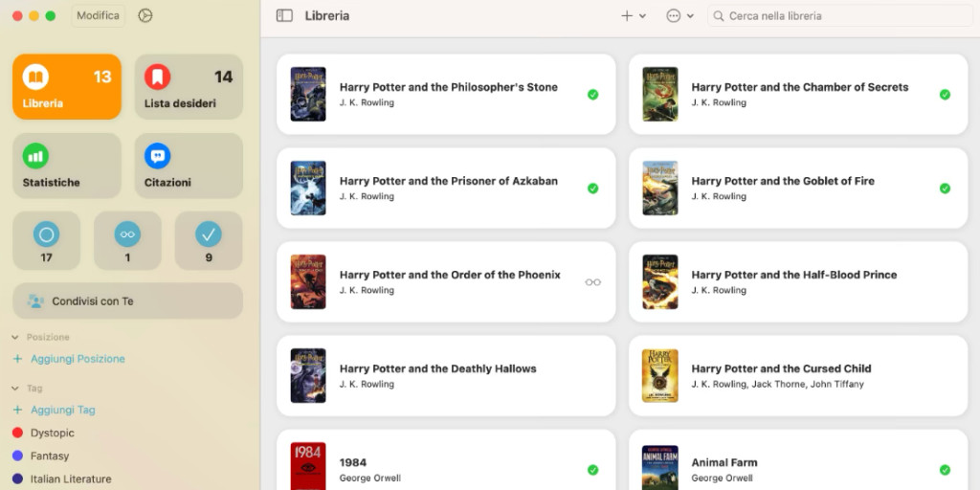Click the circular icon next to Modifica
The width and height of the screenshot is (980, 490).
pyautogui.click(x=145, y=15)
